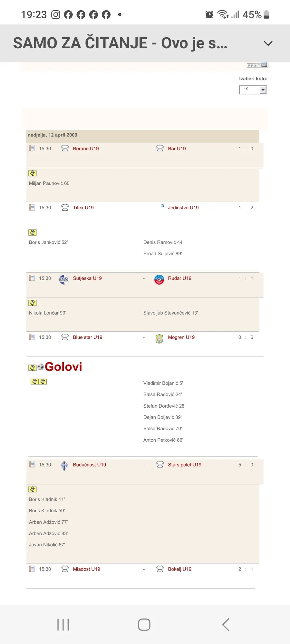The height and width of the screenshot is (644, 290).
Task: Open match report icon for Titex U19
Action: pyautogui.click(x=32, y=207)
